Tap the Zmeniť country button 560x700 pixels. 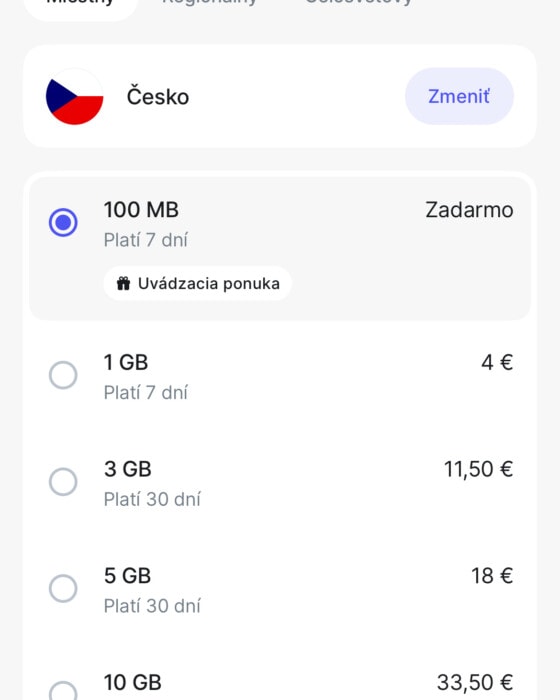pyautogui.click(x=459, y=96)
